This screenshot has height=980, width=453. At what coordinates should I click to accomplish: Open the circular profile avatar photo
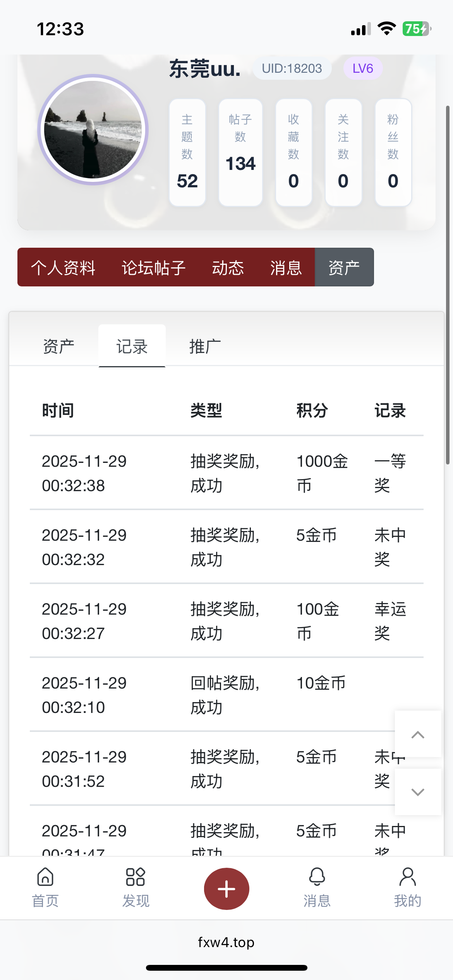[x=93, y=130]
